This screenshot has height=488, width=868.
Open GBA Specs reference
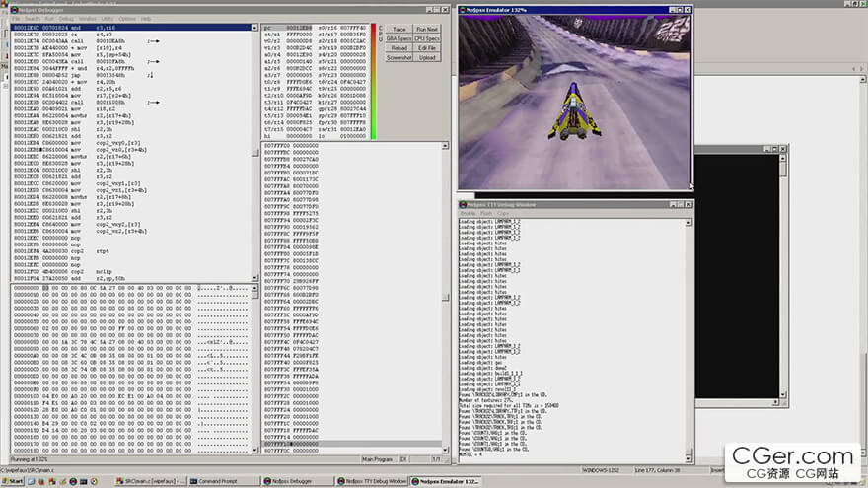click(398, 38)
